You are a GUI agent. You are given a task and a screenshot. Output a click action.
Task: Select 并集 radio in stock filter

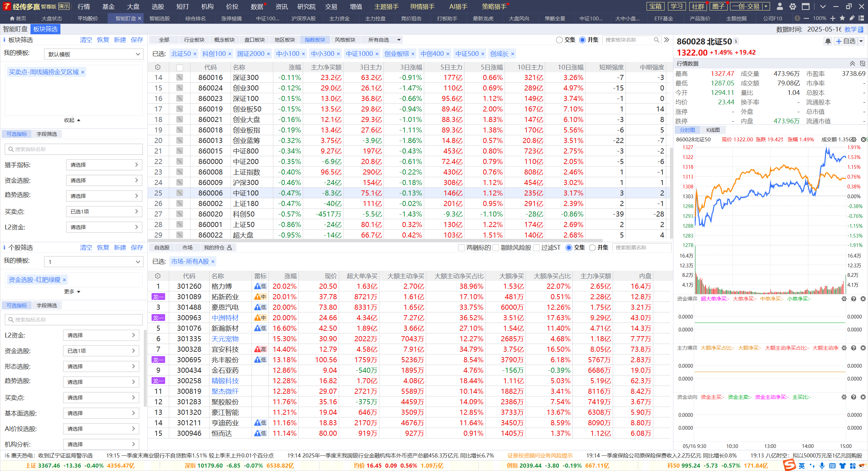(x=592, y=248)
